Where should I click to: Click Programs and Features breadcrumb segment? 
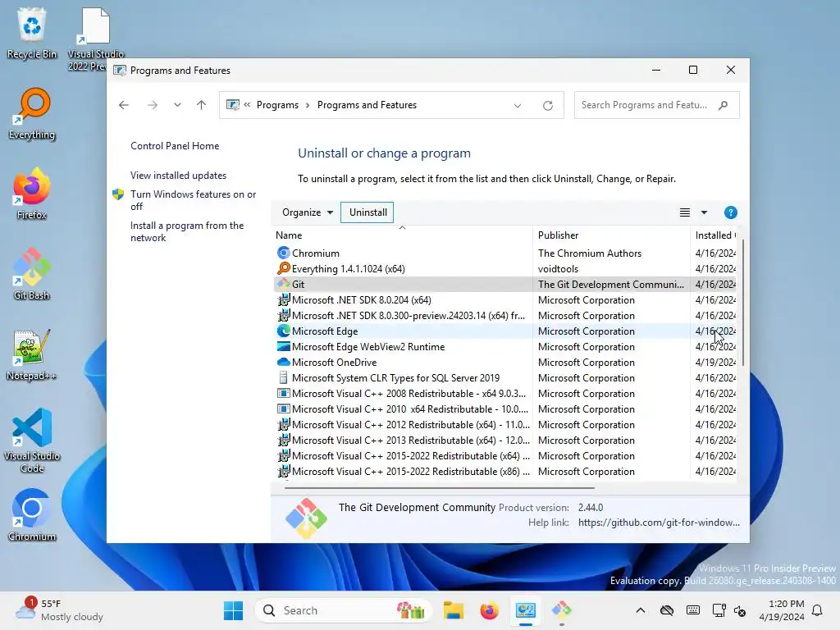(367, 105)
